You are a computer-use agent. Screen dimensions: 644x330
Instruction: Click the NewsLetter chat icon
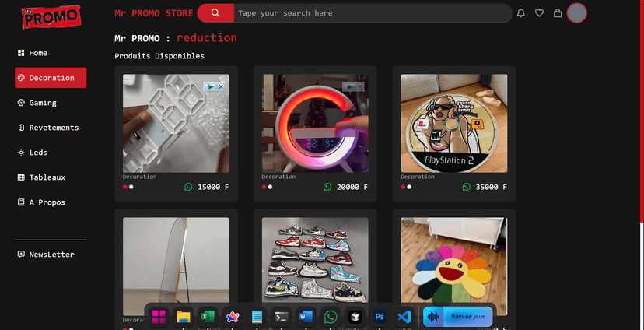pos(21,254)
